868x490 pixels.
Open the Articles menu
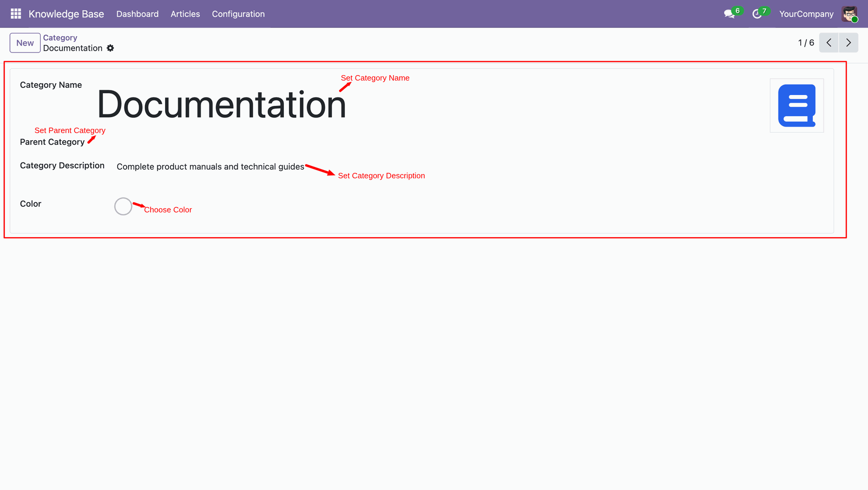[x=185, y=14]
